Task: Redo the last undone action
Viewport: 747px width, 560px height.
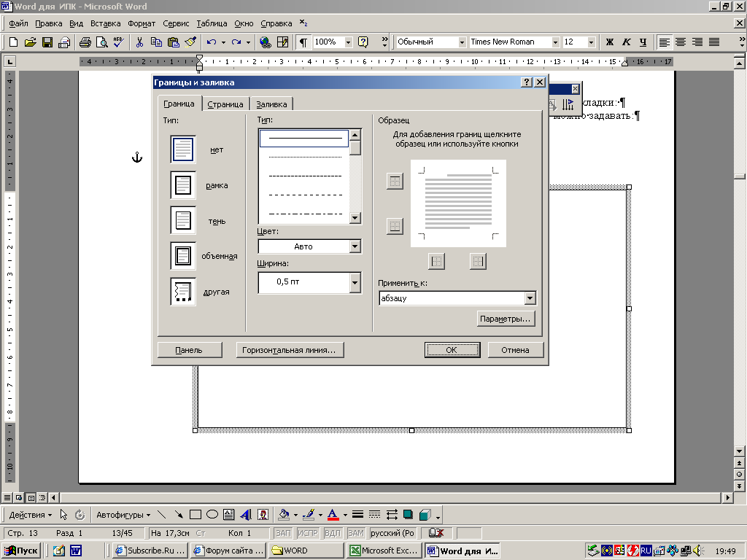Action: (236, 42)
